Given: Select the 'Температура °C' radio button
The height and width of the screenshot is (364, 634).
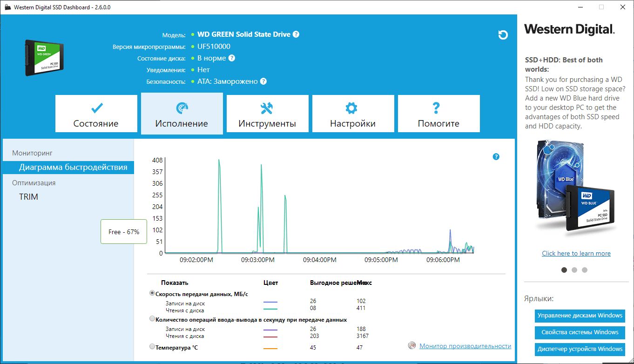Looking at the screenshot, I should pos(152,347).
